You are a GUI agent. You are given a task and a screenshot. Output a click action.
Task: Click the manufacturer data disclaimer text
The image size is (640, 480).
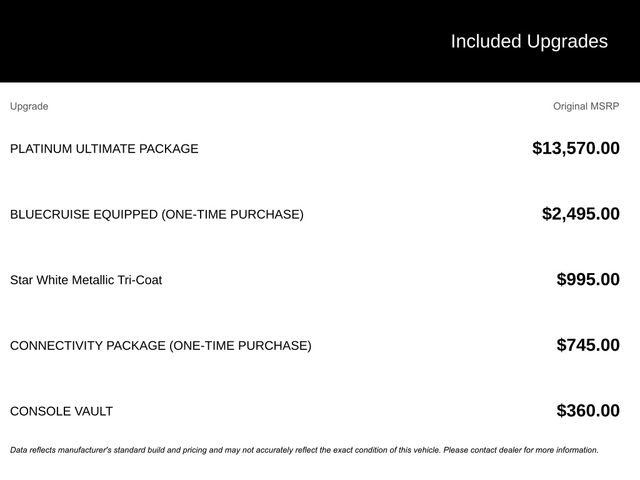[304, 450]
